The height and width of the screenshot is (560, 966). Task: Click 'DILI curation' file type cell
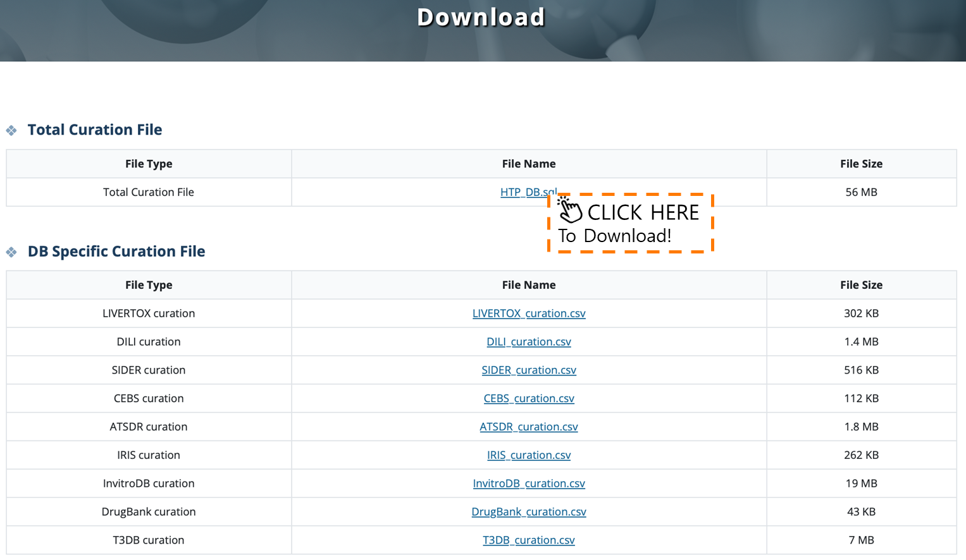point(149,342)
